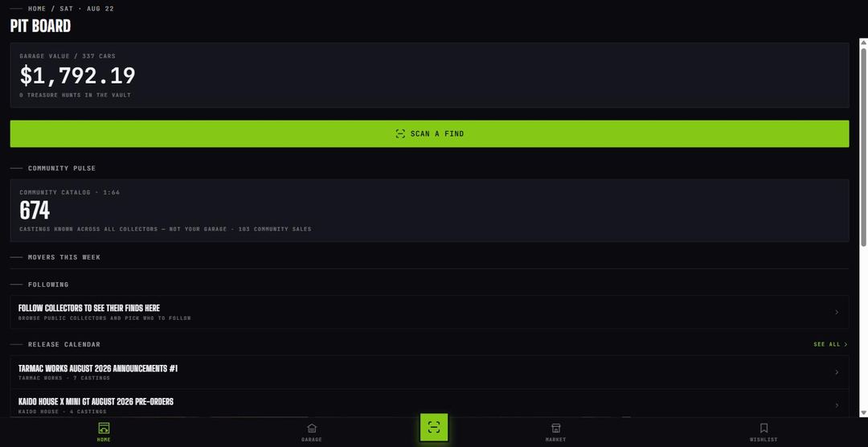Open the Garage icon in bottom navigation
The width and height of the screenshot is (868, 447).
[312, 429]
